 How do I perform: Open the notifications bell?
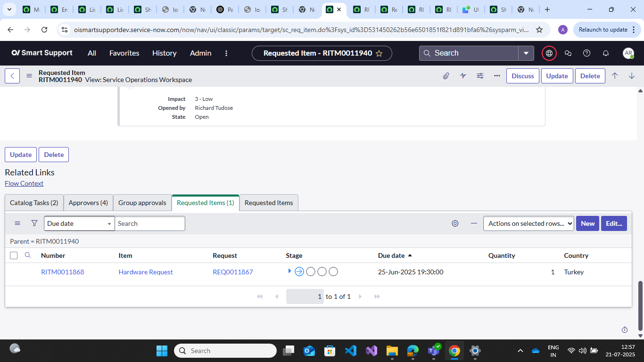click(x=606, y=53)
